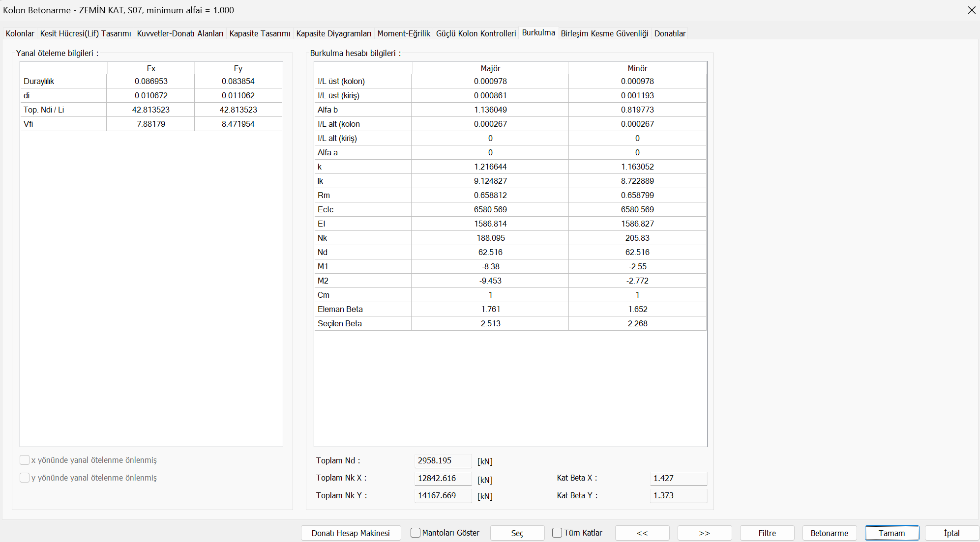Screen dimensions: 980x542
Task: Click the Betonarme button
Action: 829,533
